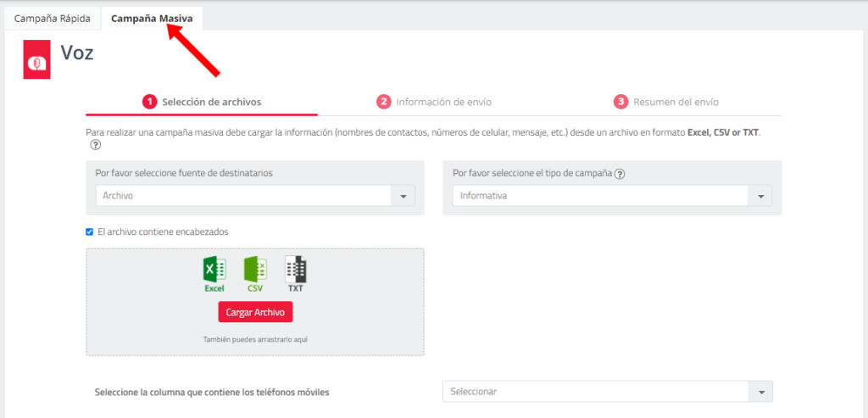Click the 'También puedes arrastrarlo aquí' drop area

(x=254, y=339)
